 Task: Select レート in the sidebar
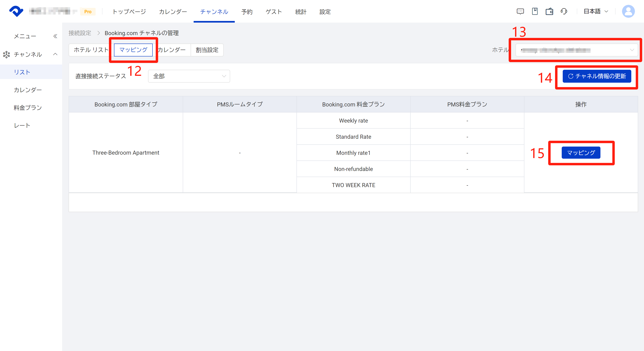tap(31, 125)
